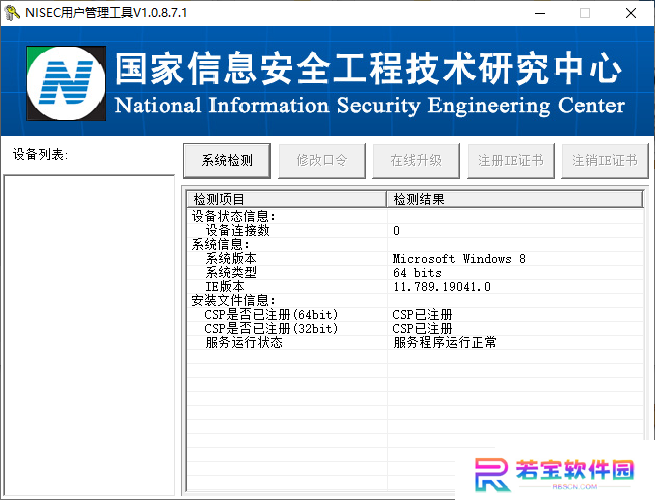Screen dimensions: 655x500
Task: Click the 11.789.19041.0 version value
Action: pyautogui.click(x=442, y=287)
